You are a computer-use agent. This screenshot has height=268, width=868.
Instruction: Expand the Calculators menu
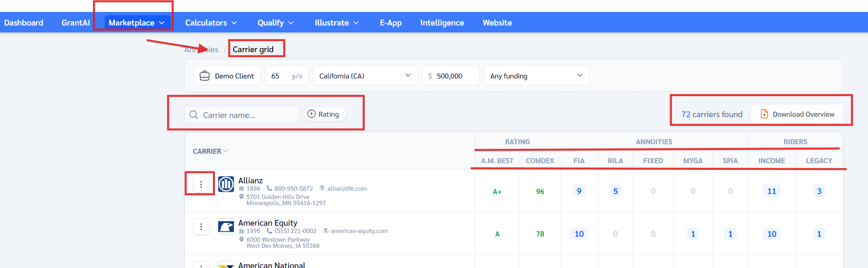pos(211,23)
